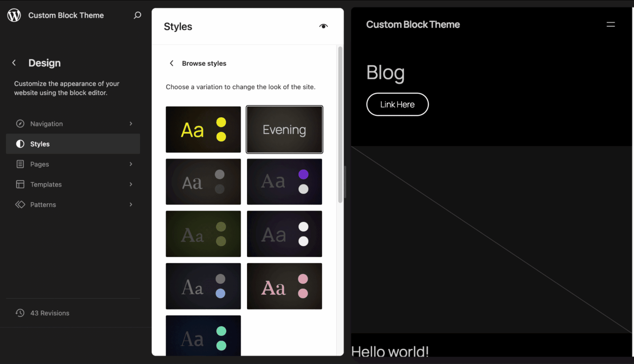This screenshot has width=634, height=364.
Task: Toggle the style book eye preview
Action: coord(324,26)
